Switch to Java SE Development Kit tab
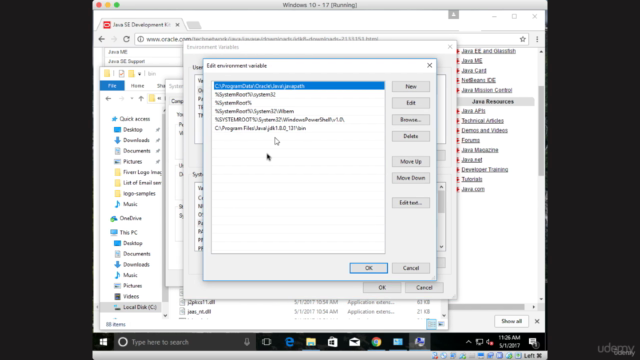Image resolution: width=640 pixels, height=360 pixels. click(x=141, y=25)
